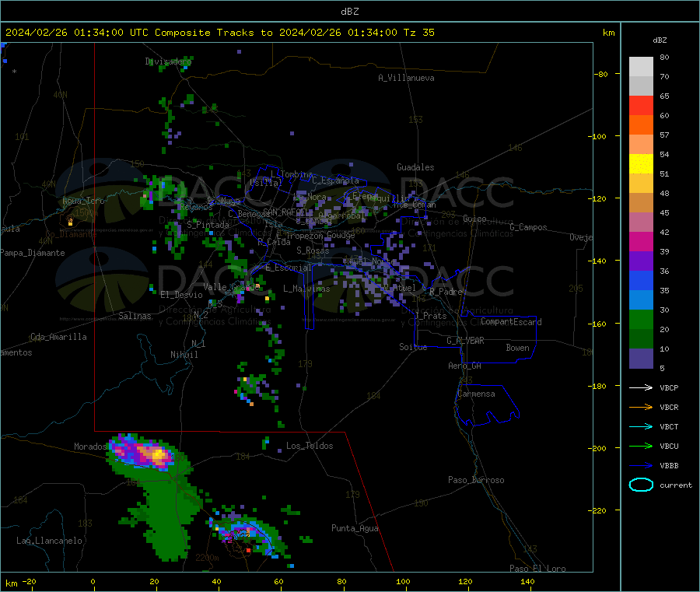Click the 'Composite Tracks to' header text
The image size is (700, 592).
tap(213, 33)
